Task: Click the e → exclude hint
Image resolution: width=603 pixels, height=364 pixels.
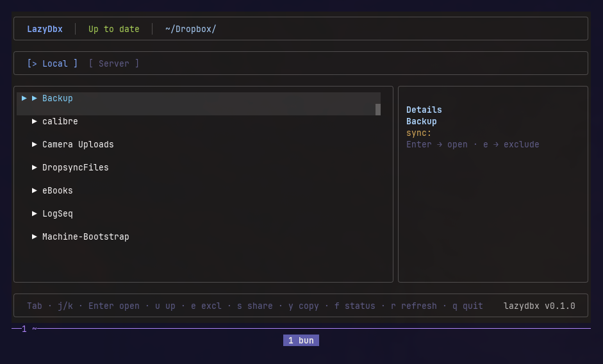Action: pyautogui.click(x=511, y=145)
